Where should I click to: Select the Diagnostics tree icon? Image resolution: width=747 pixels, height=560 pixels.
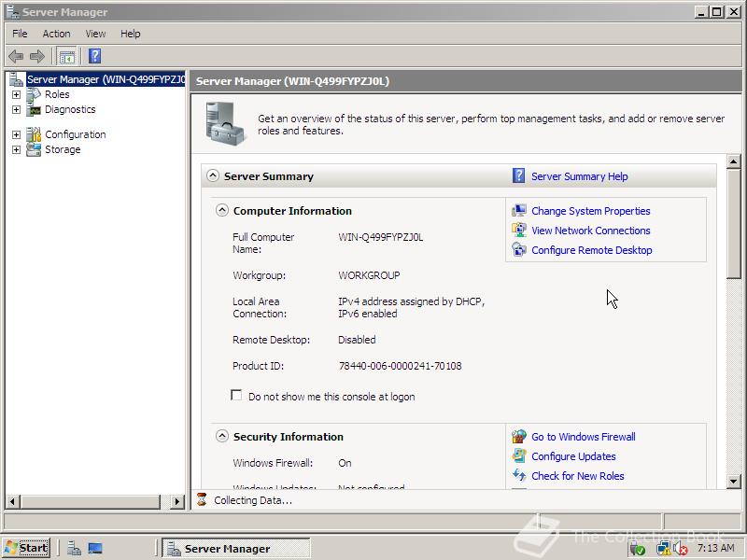pos(34,109)
